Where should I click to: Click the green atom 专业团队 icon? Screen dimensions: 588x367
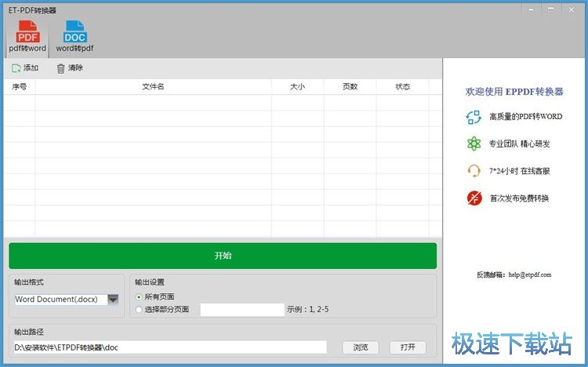(x=474, y=144)
